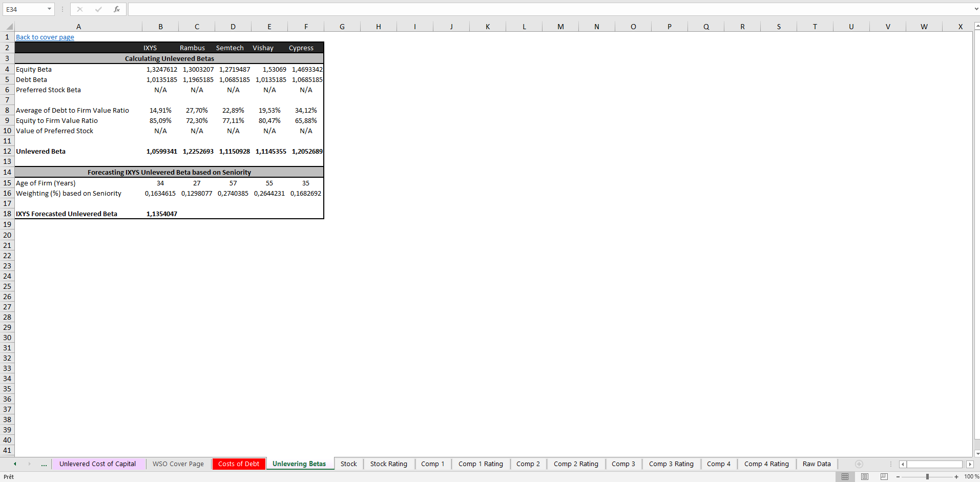Open the Comp 3 sheet tab
The height and width of the screenshot is (482, 980).
click(623, 464)
